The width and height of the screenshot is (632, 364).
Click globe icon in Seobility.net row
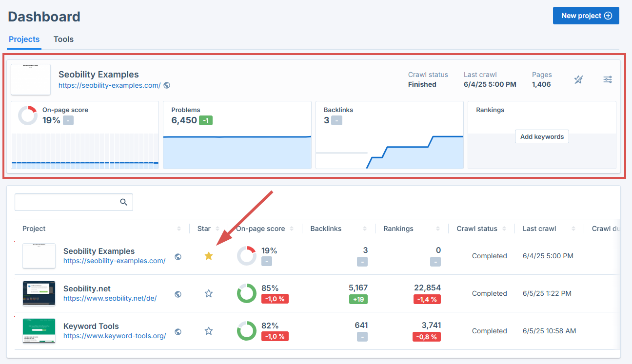click(178, 294)
